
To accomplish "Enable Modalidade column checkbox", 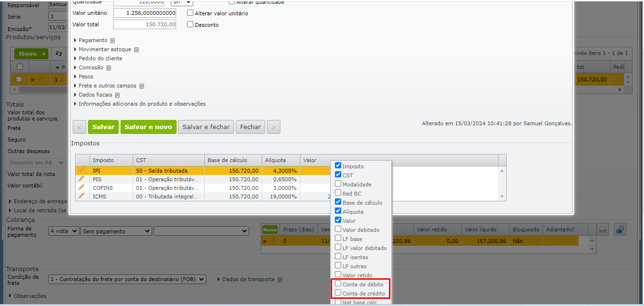I will [x=338, y=184].
